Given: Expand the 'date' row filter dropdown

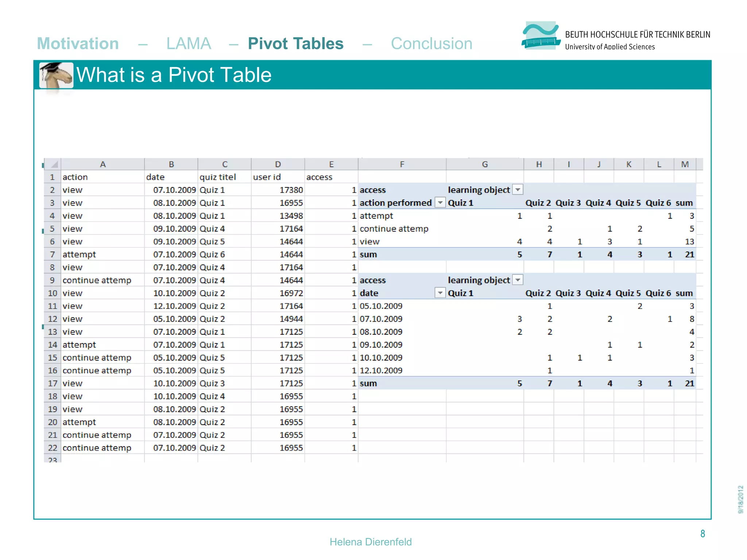Looking at the screenshot, I should (440, 293).
